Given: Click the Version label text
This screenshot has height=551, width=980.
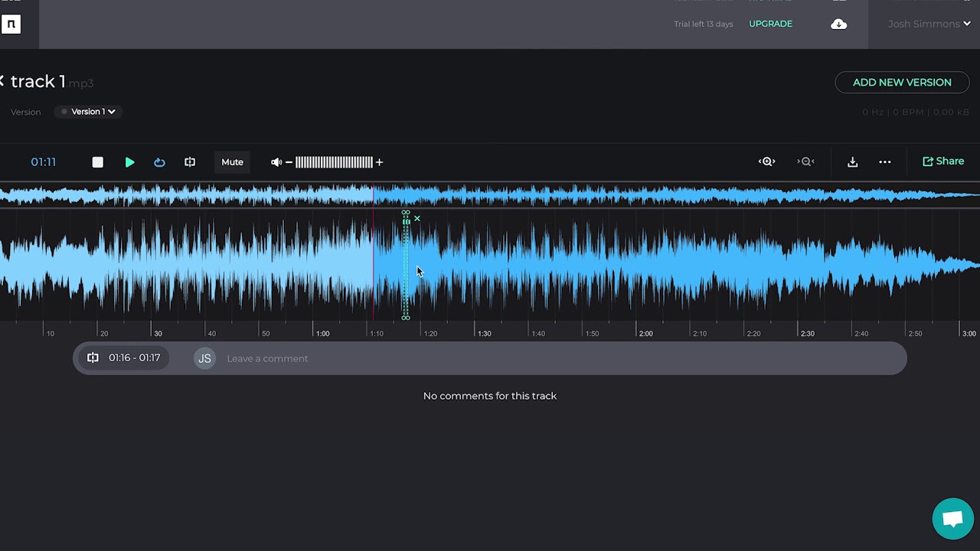Looking at the screenshot, I should 25,112.
